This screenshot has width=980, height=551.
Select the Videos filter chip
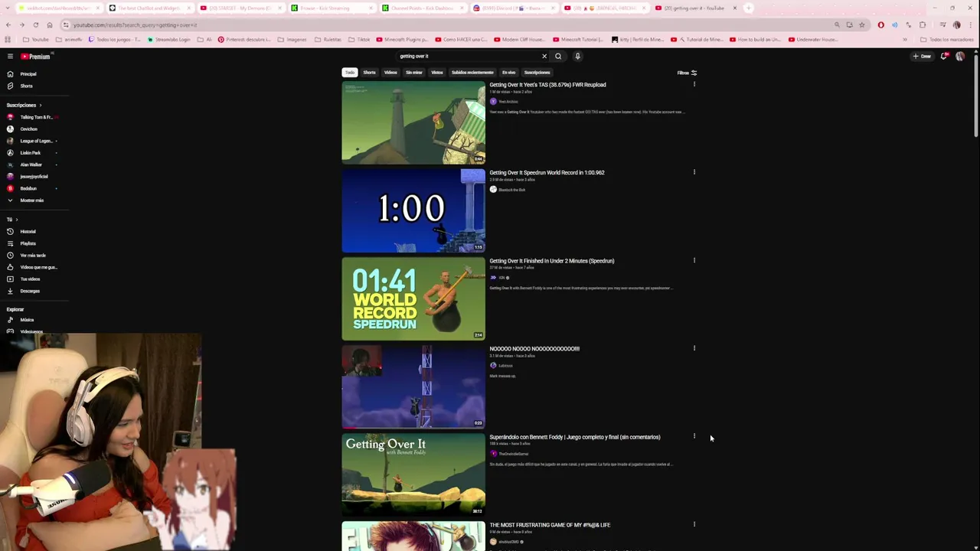(390, 73)
